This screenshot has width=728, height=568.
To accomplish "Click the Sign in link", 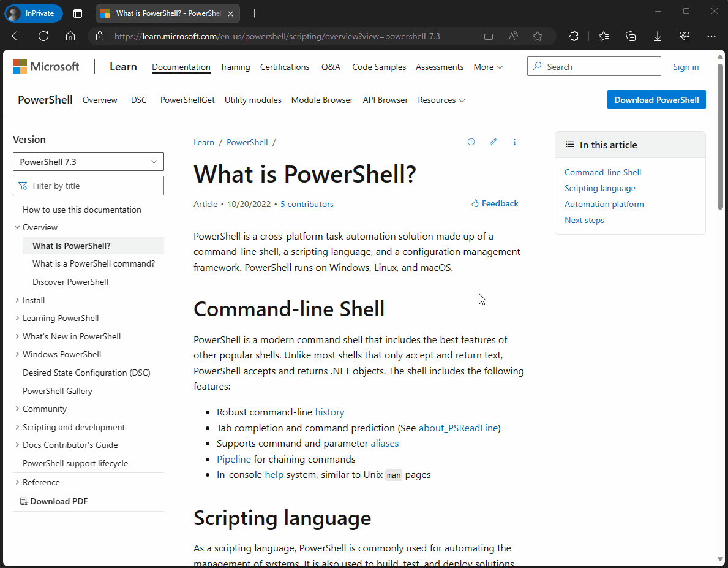I will pyautogui.click(x=686, y=67).
